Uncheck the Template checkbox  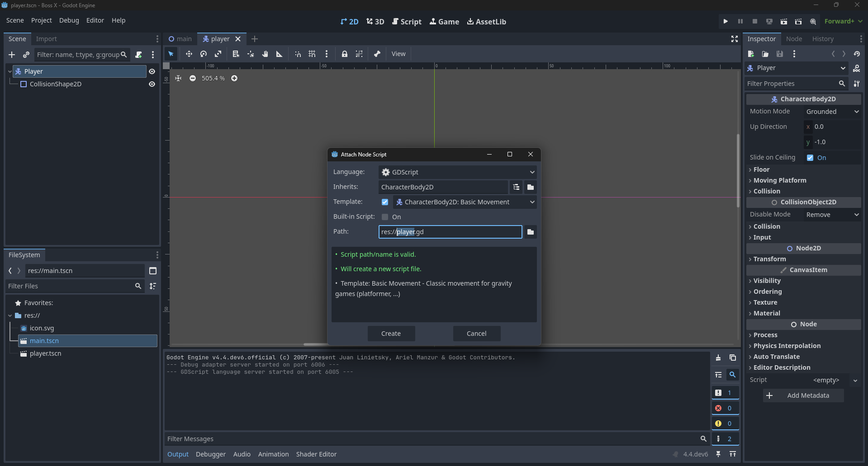[385, 202]
